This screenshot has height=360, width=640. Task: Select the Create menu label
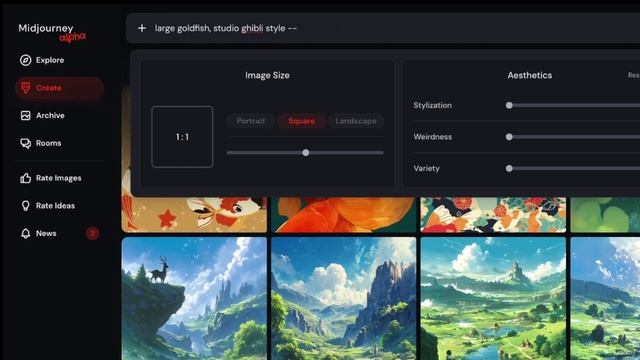(x=49, y=88)
